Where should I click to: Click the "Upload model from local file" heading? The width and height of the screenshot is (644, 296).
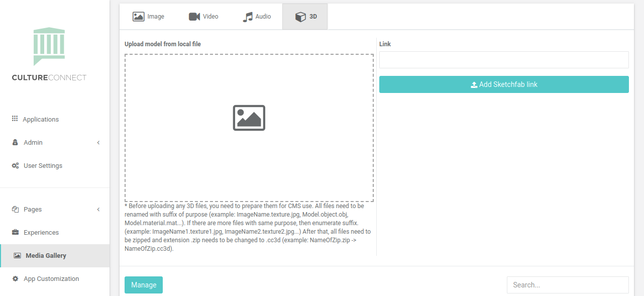163,44
